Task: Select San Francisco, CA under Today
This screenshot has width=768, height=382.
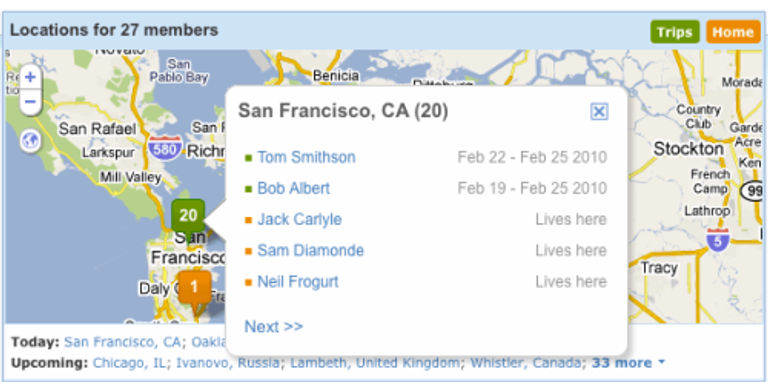Action: pos(122,341)
